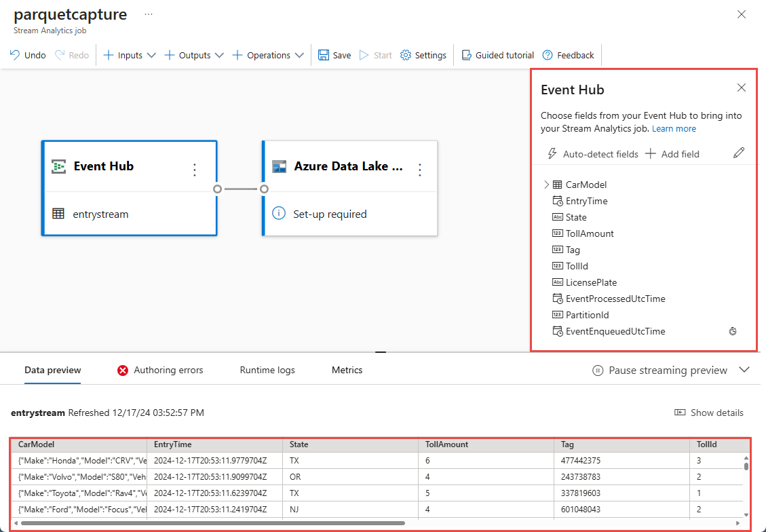Screen dimensions: 766x532
Task: Click the Save disk icon
Action: (x=324, y=56)
